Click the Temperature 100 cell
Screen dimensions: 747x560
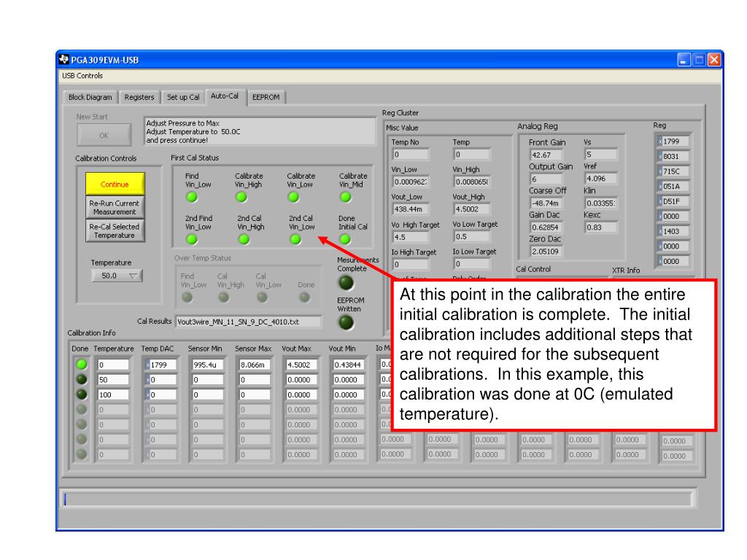click(x=113, y=394)
